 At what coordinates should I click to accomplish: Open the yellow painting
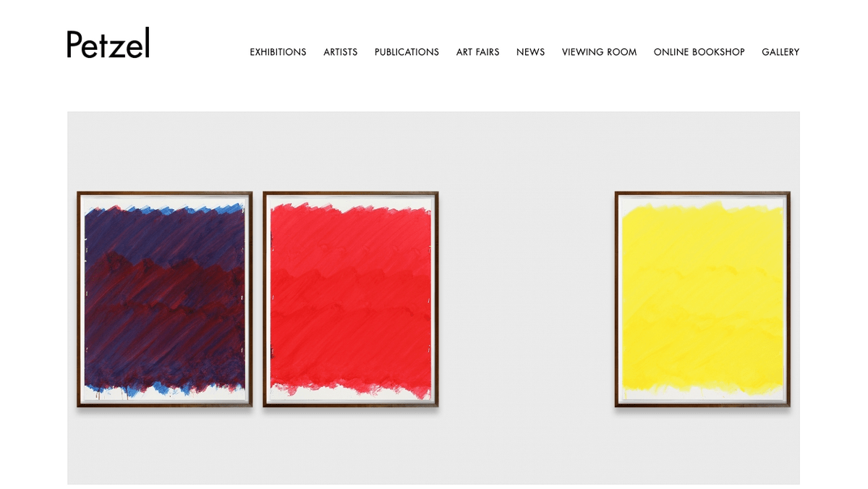(x=702, y=299)
